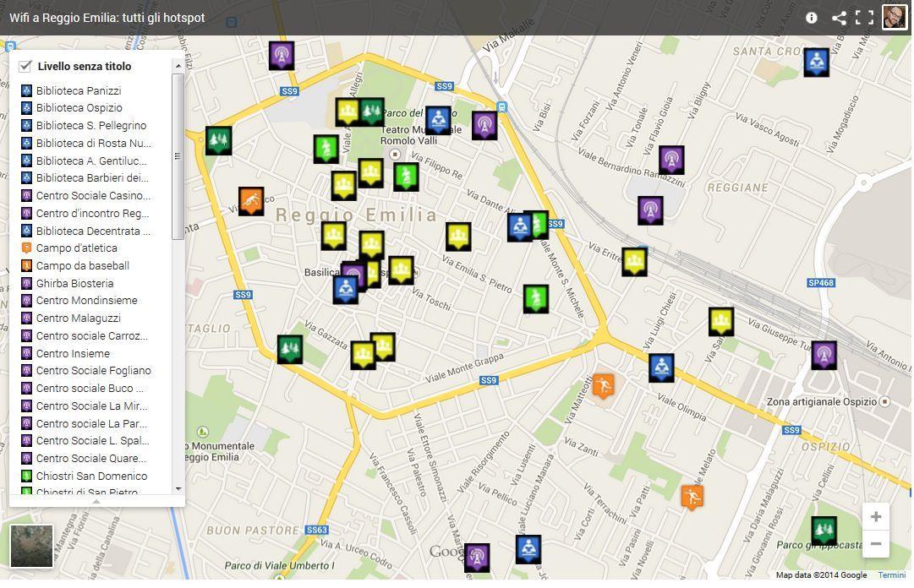Click library marker near Via Luciano Manara
This screenshot has height=588, width=914.
pyautogui.click(x=528, y=549)
